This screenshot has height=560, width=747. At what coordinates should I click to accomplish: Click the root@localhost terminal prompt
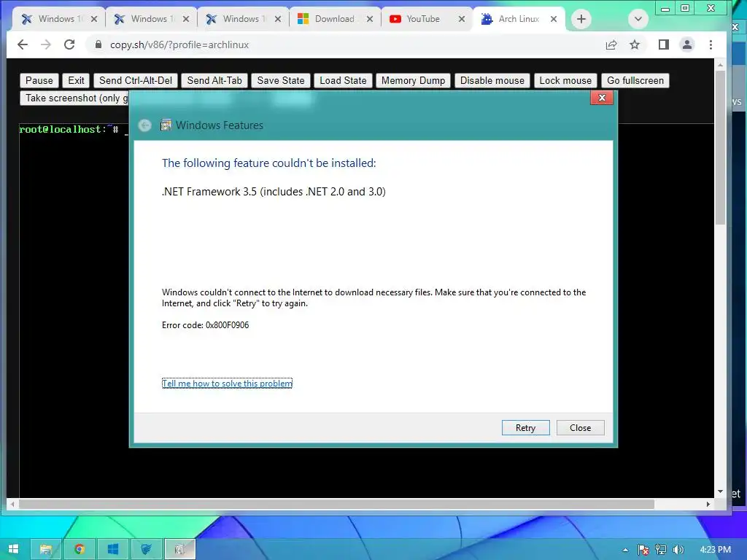pos(69,129)
